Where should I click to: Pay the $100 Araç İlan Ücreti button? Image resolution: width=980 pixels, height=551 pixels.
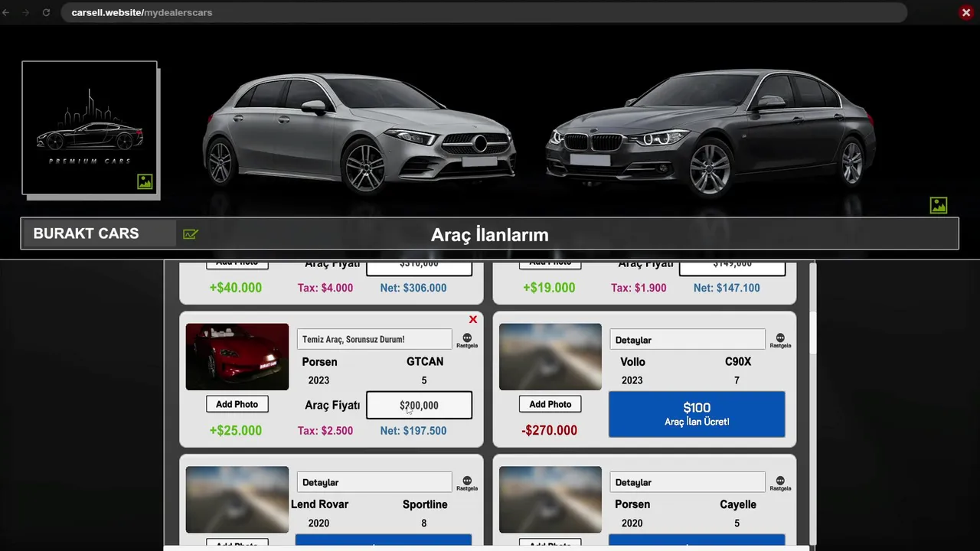[697, 414]
